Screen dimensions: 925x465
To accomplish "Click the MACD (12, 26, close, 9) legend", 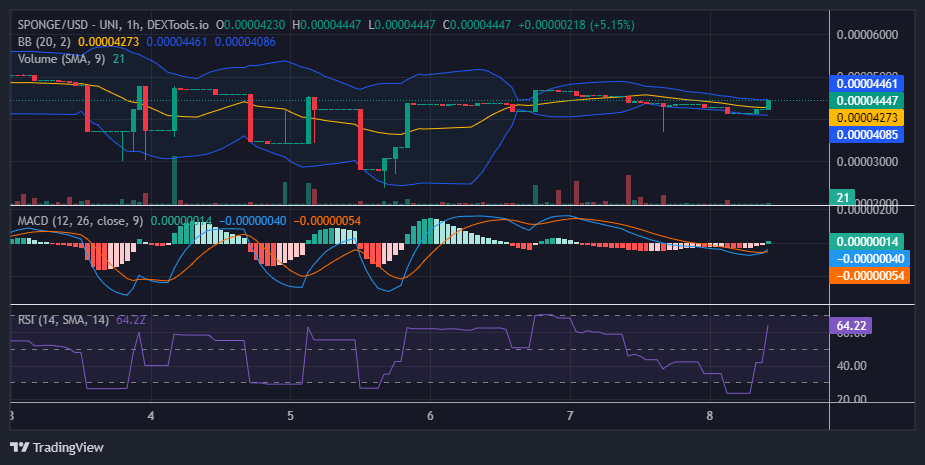I will click(80, 221).
